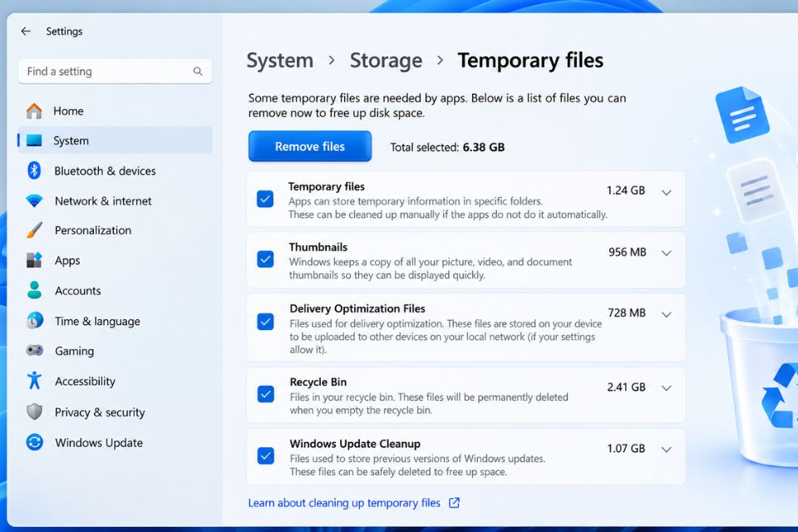Open the Apps settings page
The image size is (798, 532).
pyautogui.click(x=115, y=260)
